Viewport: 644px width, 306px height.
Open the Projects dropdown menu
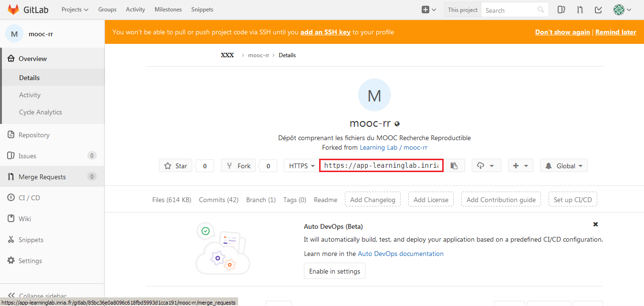click(75, 10)
